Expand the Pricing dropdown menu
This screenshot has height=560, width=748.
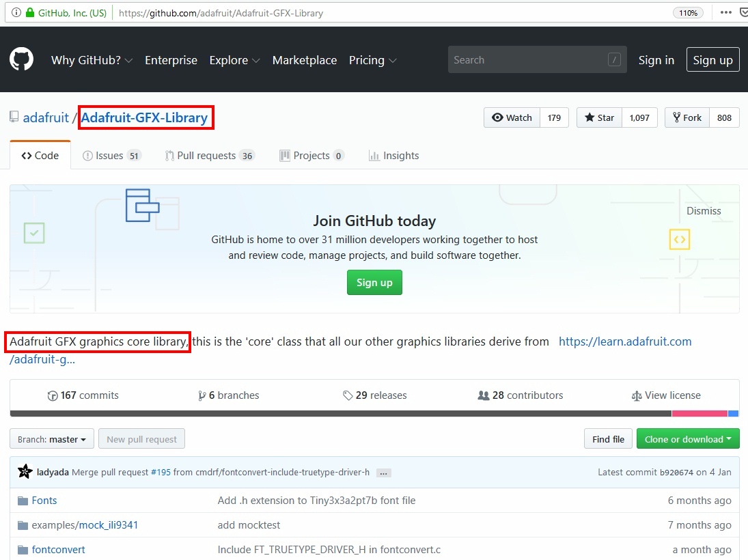(x=372, y=60)
